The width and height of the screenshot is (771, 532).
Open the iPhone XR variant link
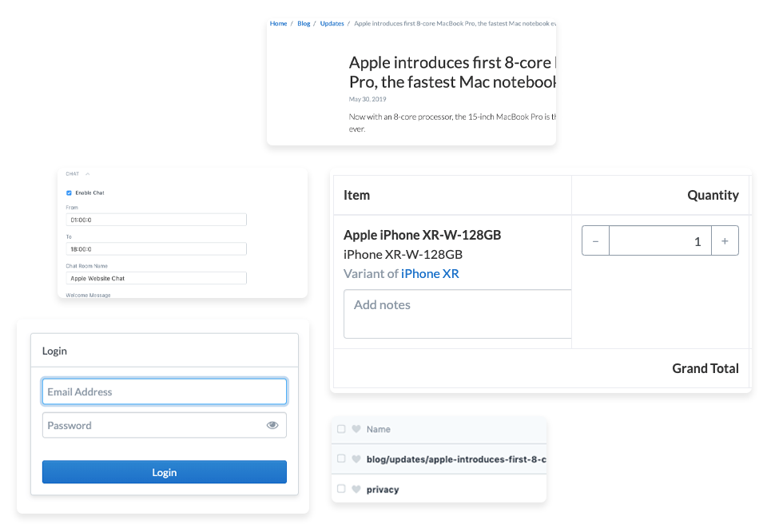coord(430,274)
